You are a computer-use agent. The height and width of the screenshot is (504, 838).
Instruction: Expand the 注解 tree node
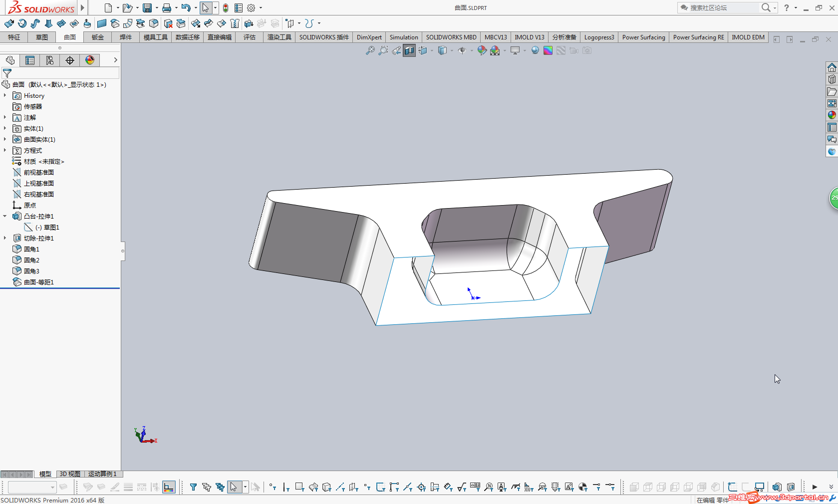[x=5, y=117]
